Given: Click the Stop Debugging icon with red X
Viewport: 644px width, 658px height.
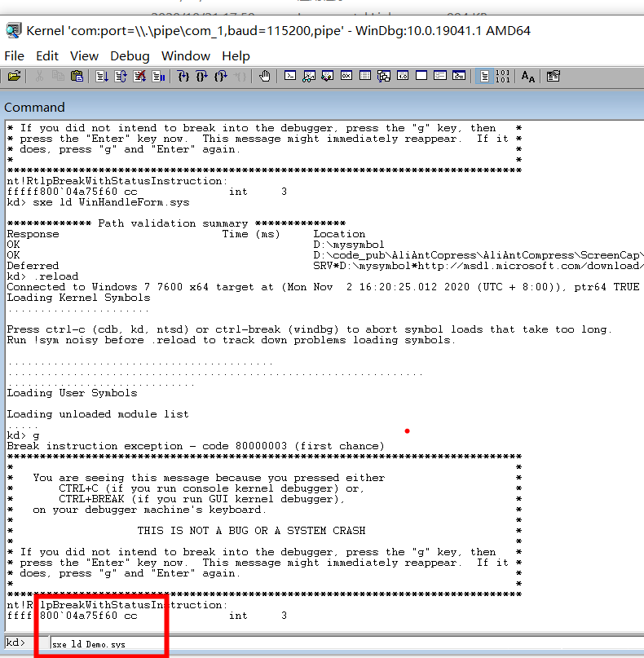Looking at the screenshot, I should coord(139,76).
